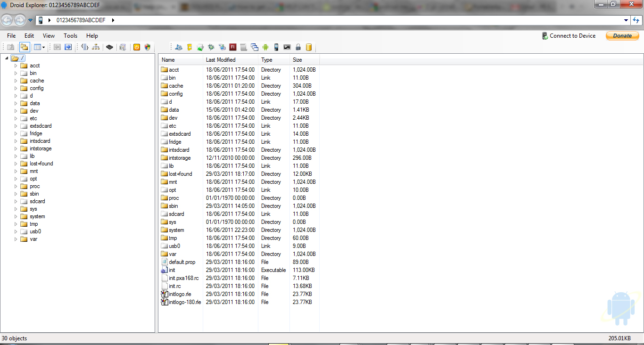
Task: Expand the data folder in tree
Action: pyautogui.click(x=16, y=103)
